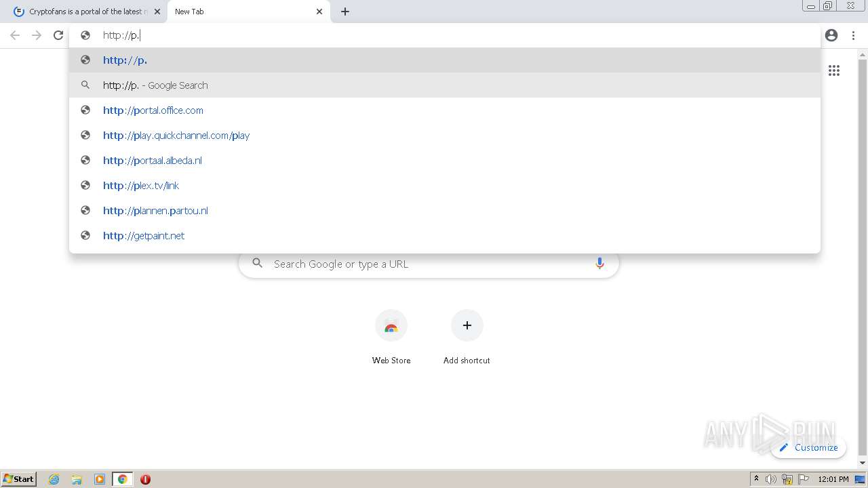Click the magnifier icon in Google Search suggestion
The width and height of the screenshot is (868, 488).
[x=85, y=85]
